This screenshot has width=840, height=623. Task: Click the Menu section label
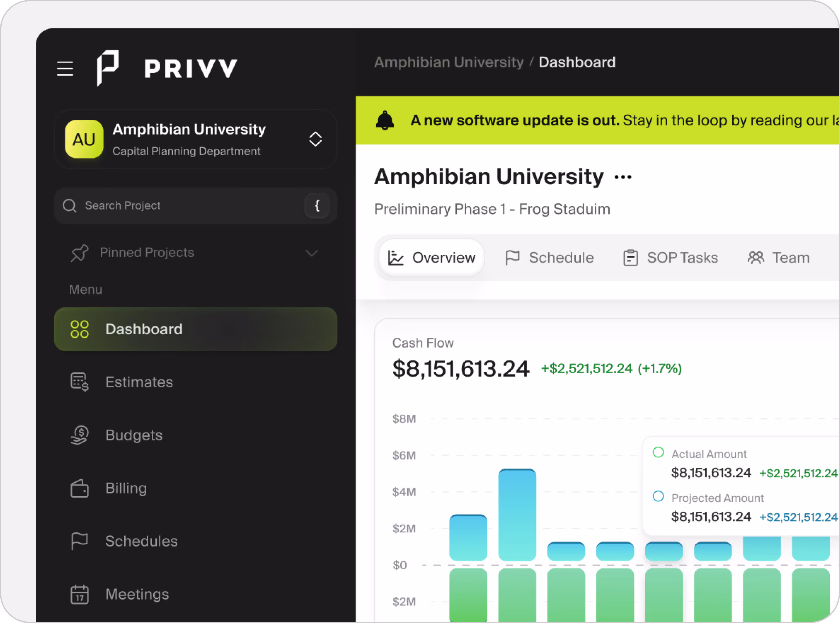tap(85, 290)
